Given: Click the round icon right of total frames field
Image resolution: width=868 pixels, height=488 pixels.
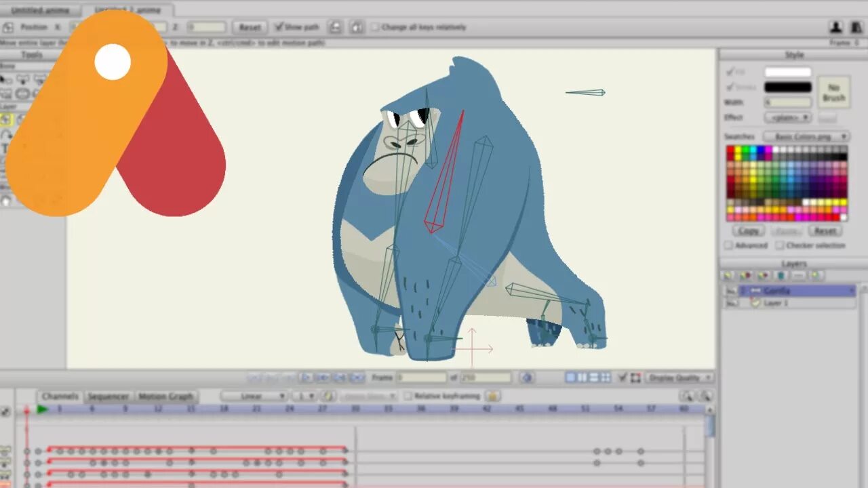Looking at the screenshot, I should [527, 378].
